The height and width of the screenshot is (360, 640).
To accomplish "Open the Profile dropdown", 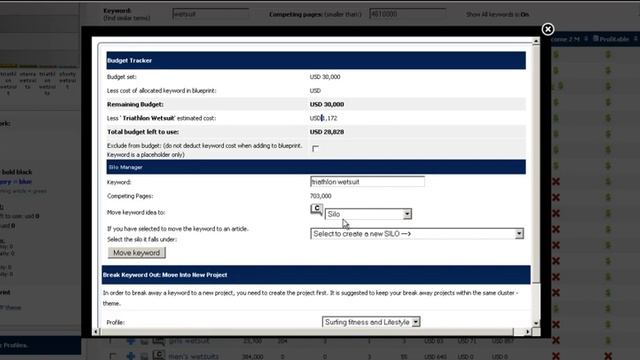I will pyautogui.click(x=371, y=322).
